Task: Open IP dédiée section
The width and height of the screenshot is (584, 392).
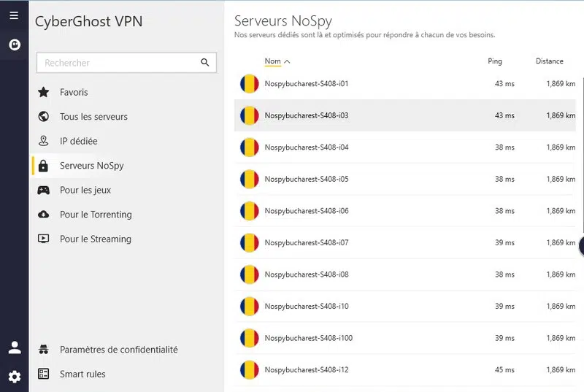Action: (x=78, y=142)
